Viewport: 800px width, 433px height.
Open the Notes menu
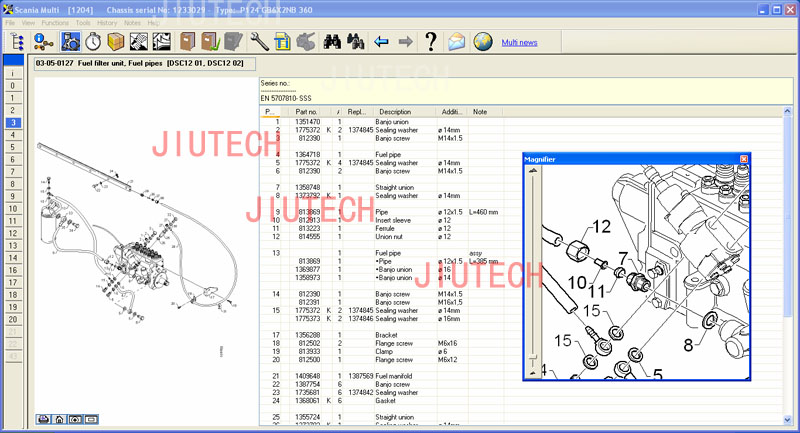pos(132,23)
